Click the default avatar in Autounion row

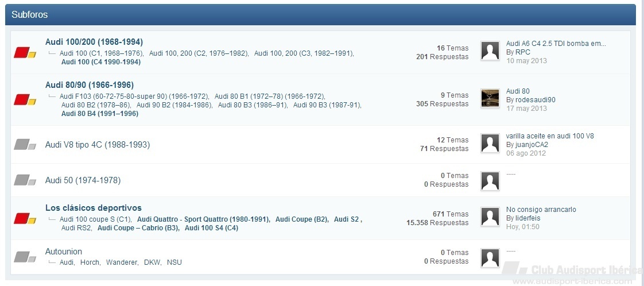tap(490, 258)
